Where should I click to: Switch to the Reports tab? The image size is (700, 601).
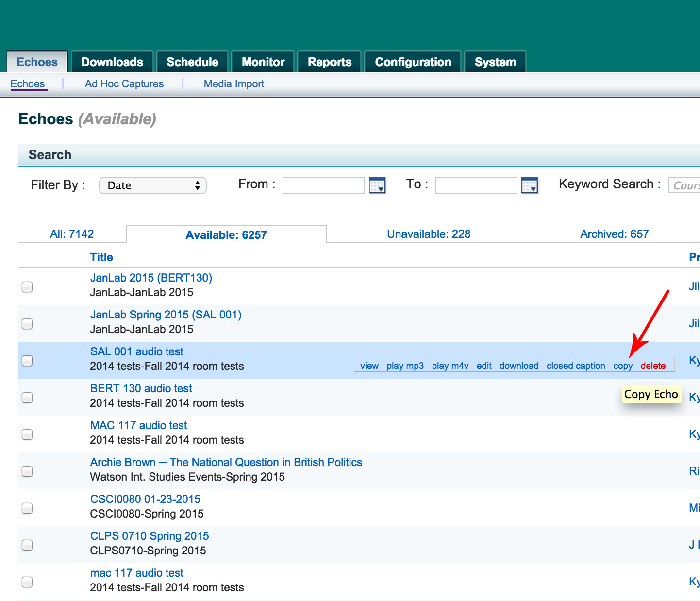[330, 62]
